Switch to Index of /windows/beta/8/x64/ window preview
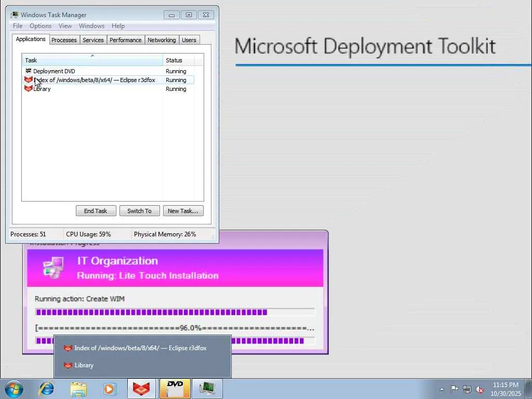532x399 pixels. coord(142,348)
